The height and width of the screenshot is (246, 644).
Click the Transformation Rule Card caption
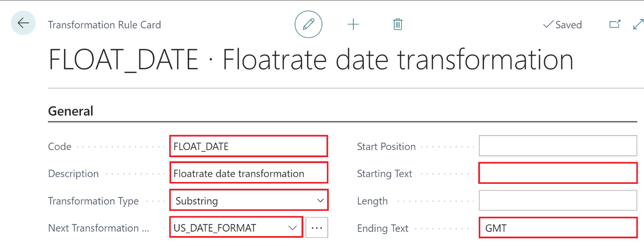click(x=104, y=25)
